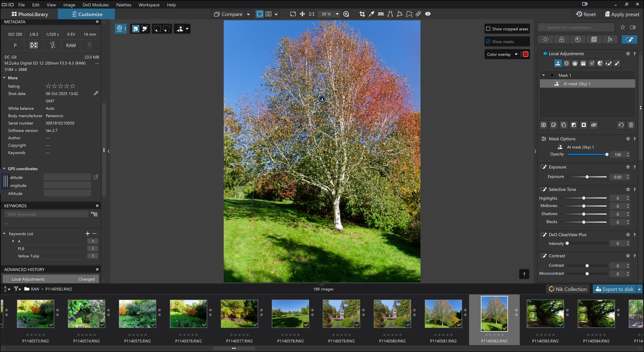Choose the Graduated filter mask tool
Image resolution: width=644 pixels, height=352 pixels.
[583, 63]
